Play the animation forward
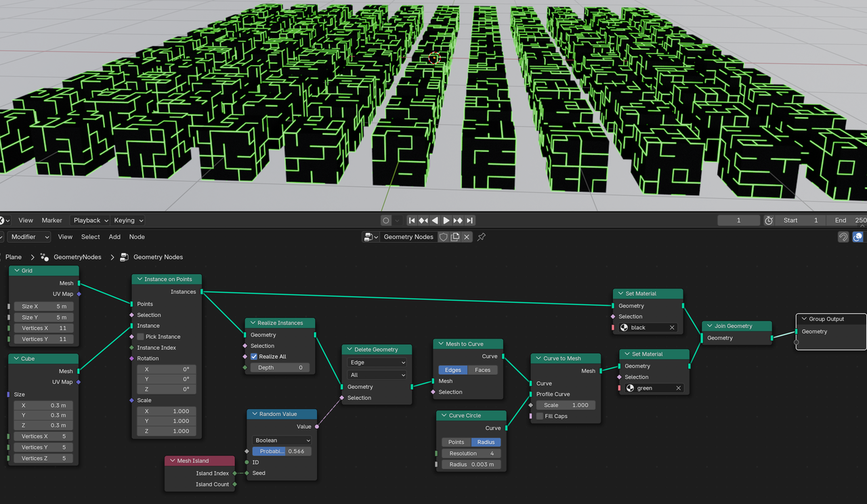The width and height of the screenshot is (867, 504). pyautogui.click(x=446, y=220)
